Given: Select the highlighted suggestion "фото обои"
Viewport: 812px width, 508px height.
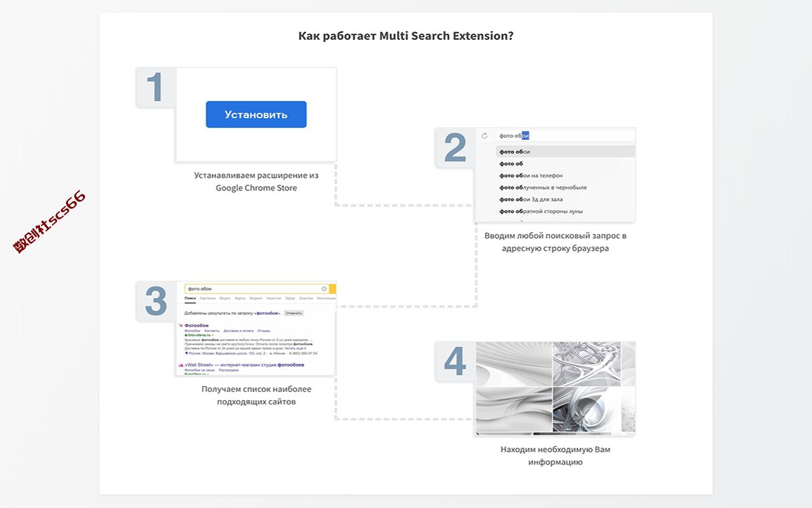Looking at the screenshot, I should [x=565, y=152].
